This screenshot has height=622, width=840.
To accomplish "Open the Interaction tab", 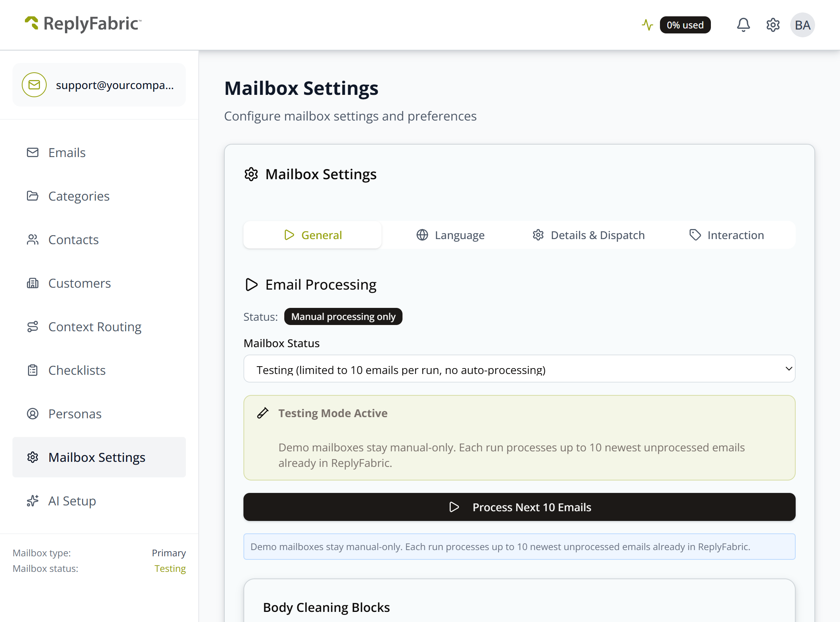I will click(x=726, y=235).
